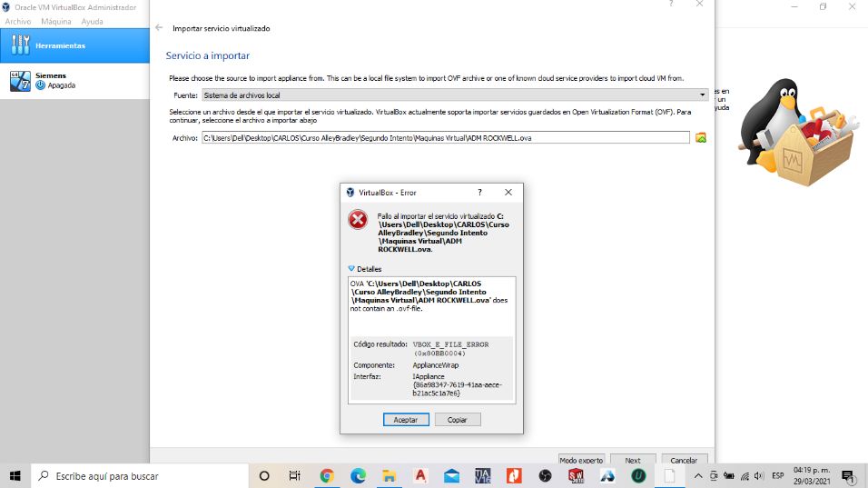
Task: Open Microsoft Edge from the taskbar
Action: point(358,476)
